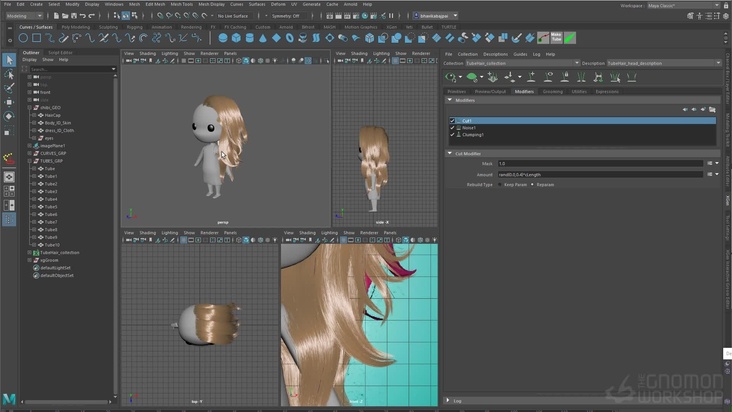Collapse the Cut Modifier section
The image size is (732, 412).
(x=450, y=153)
